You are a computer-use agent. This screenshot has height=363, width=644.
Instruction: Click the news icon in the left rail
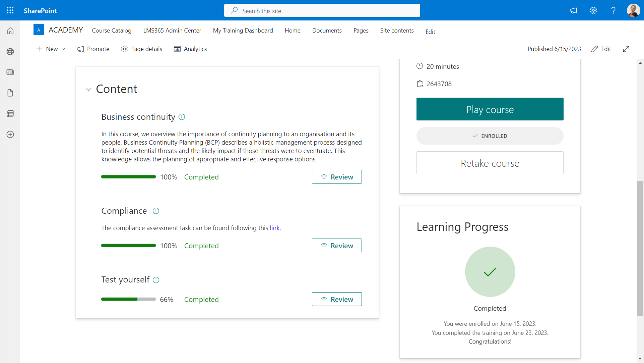(10, 72)
